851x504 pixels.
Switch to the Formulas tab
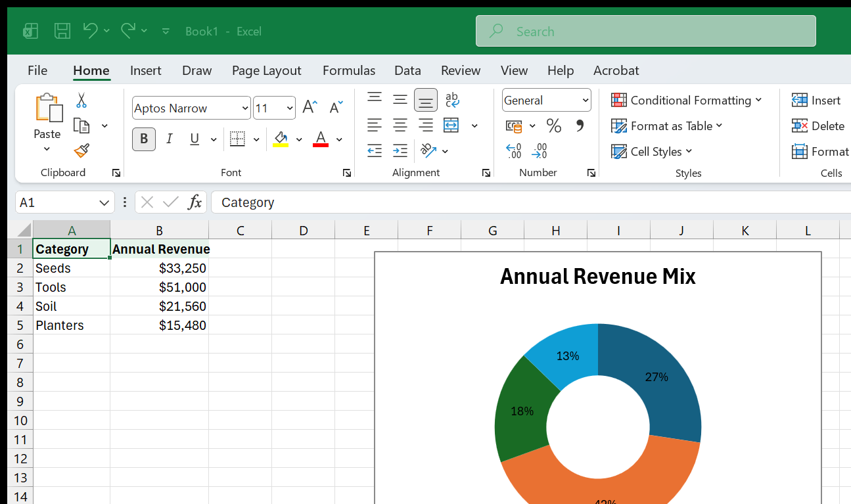[x=349, y=70]
